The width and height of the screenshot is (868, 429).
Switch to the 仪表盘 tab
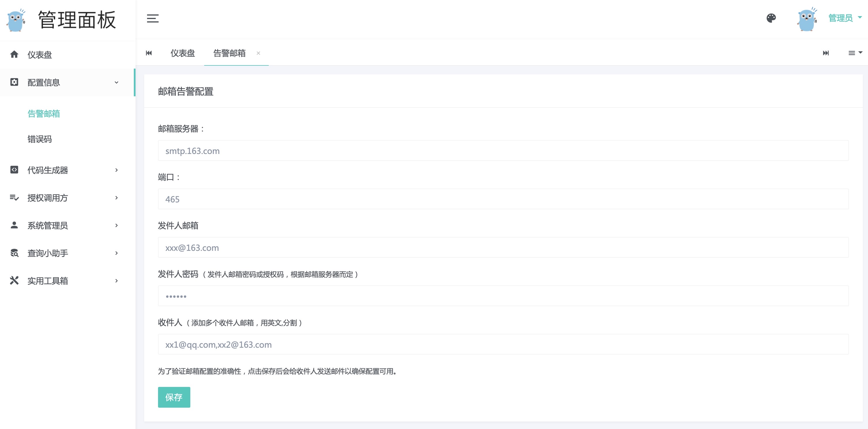182,53
